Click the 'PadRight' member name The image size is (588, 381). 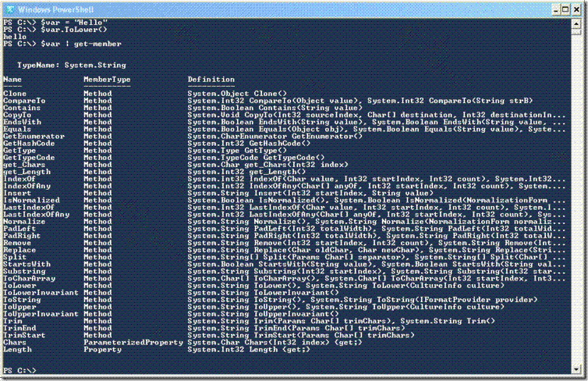point(22,236)
